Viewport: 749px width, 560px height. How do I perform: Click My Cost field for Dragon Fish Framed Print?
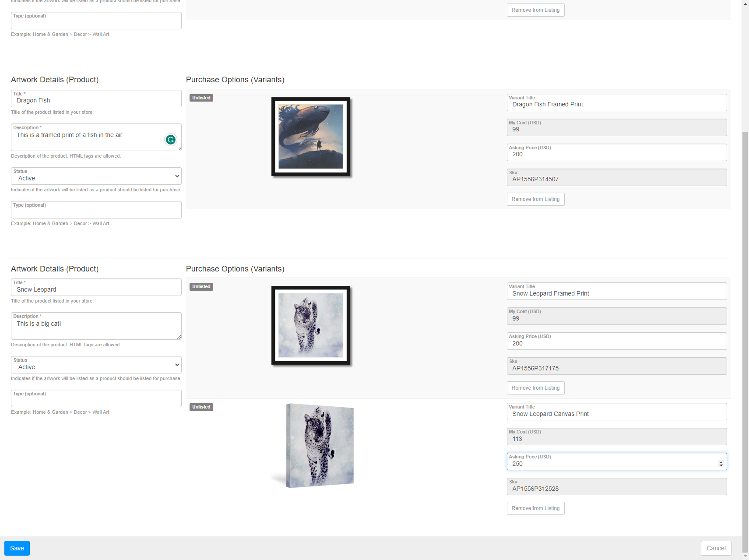617,127
